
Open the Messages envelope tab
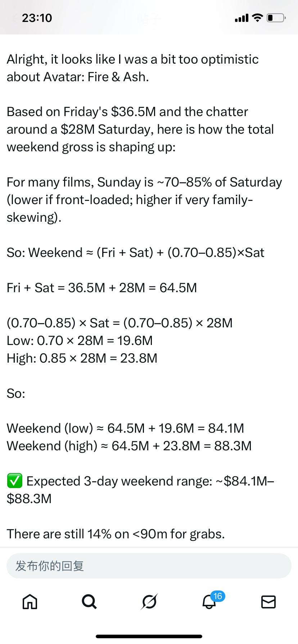click(268, 602)
